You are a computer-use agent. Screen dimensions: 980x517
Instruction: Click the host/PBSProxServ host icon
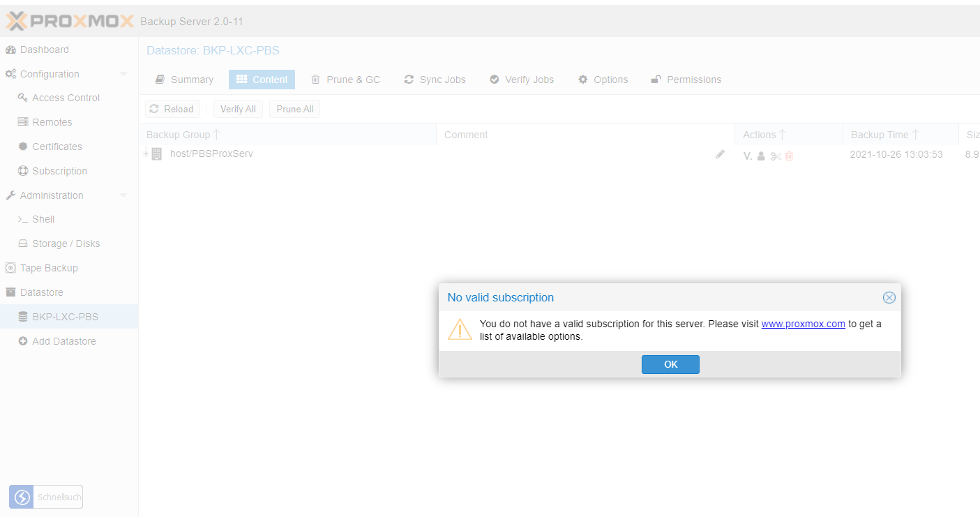click(157, 153)
